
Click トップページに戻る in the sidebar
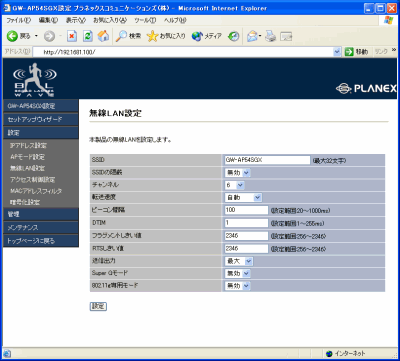[x=41, y=241]
